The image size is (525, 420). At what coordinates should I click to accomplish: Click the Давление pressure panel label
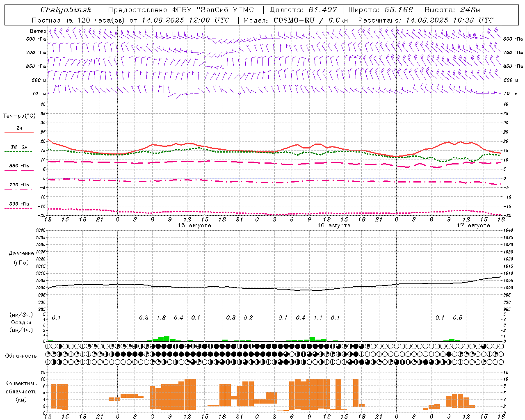coord(21,253)
